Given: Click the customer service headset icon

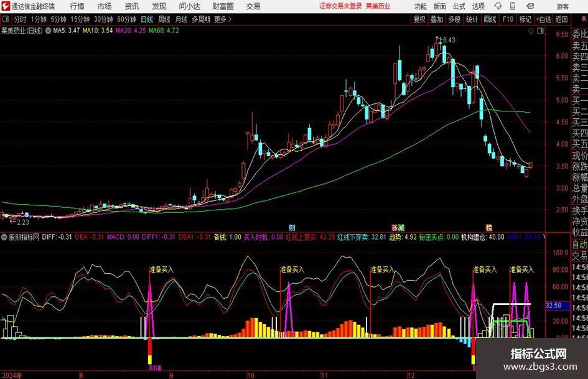Looking at the screenshot, I should (498, 6).
